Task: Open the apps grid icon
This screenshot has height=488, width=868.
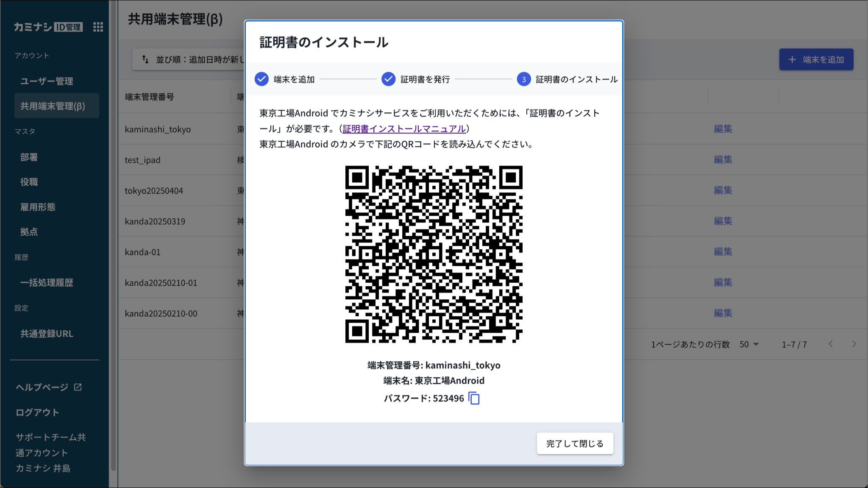Action: (x=98, y=27)
